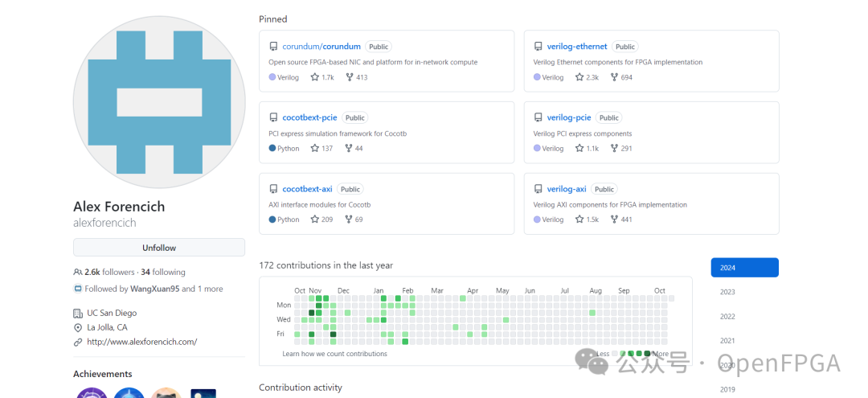Click the small avatar beside 'Followed by'
The width and height of the screenshot is (868, 398).
click(x=77, y=289)
